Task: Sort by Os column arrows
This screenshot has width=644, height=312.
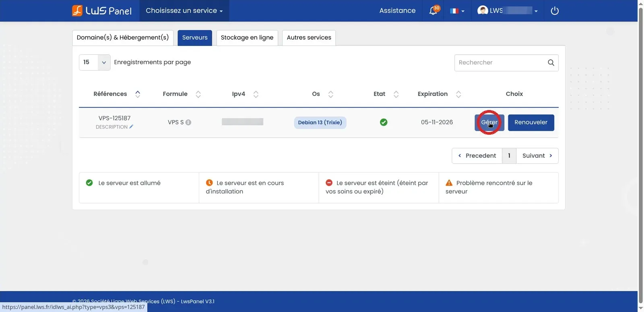Action: [x=330, y=94]
